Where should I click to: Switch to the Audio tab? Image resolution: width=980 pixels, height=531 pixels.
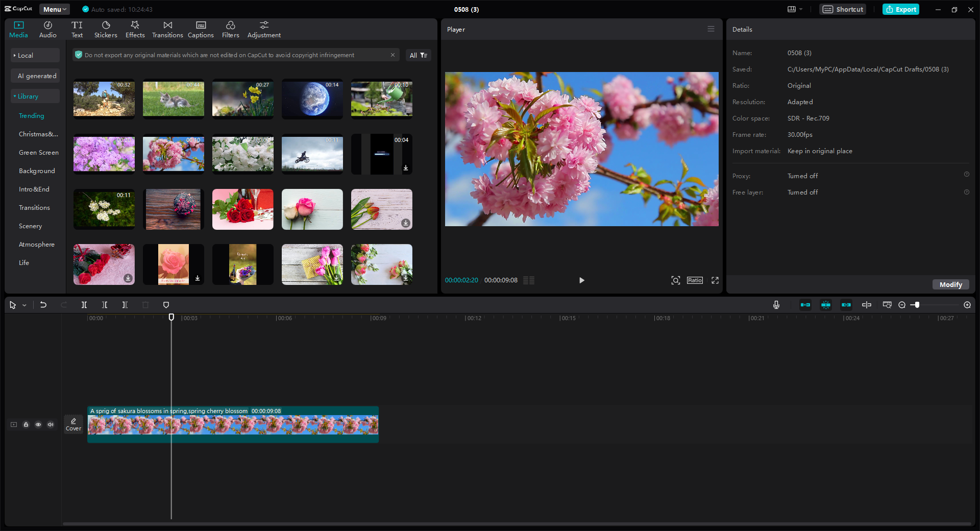tap(47, 28)
